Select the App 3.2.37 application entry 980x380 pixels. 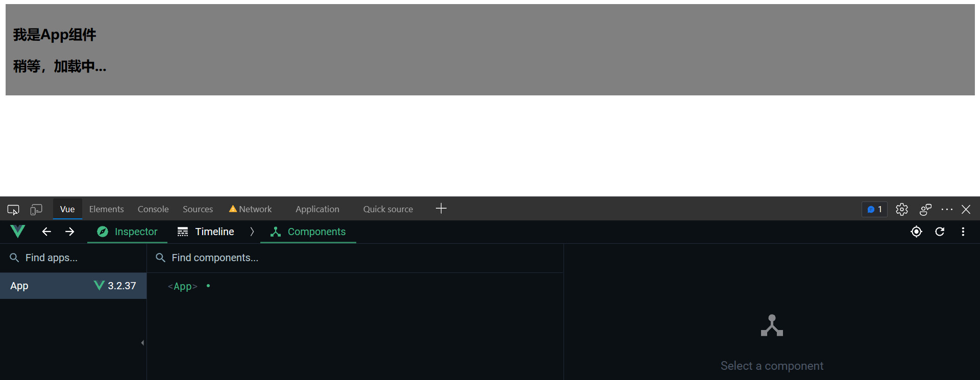[x=73, y=286]
